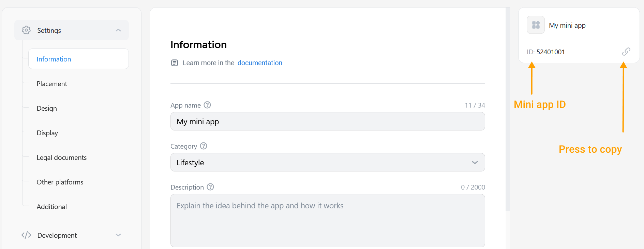Viewport: 644px width, 249px height.
Task: Open the documentation link
Action: click(260, 63)
